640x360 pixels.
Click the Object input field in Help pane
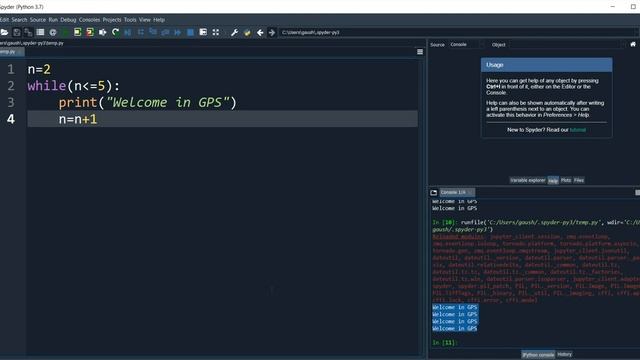(568, 44)
